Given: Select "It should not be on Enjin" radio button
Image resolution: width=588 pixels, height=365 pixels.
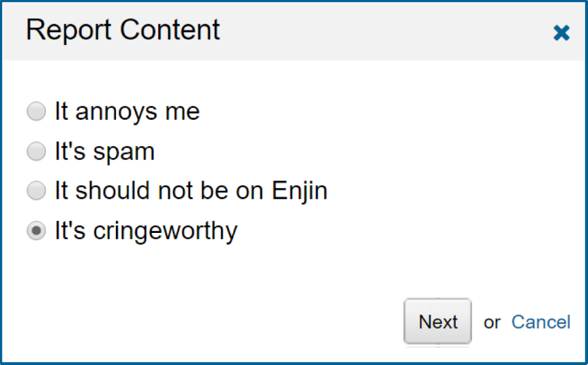Looking at the screenshot, I should coord(37,191).
